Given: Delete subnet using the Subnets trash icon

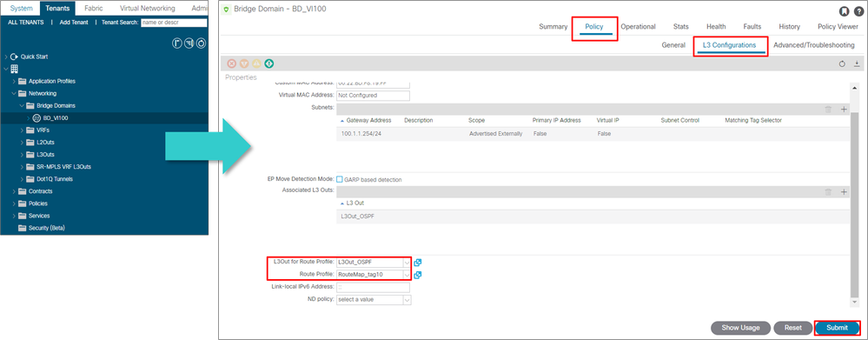Looking at the screenshot, I should point(828,110).
